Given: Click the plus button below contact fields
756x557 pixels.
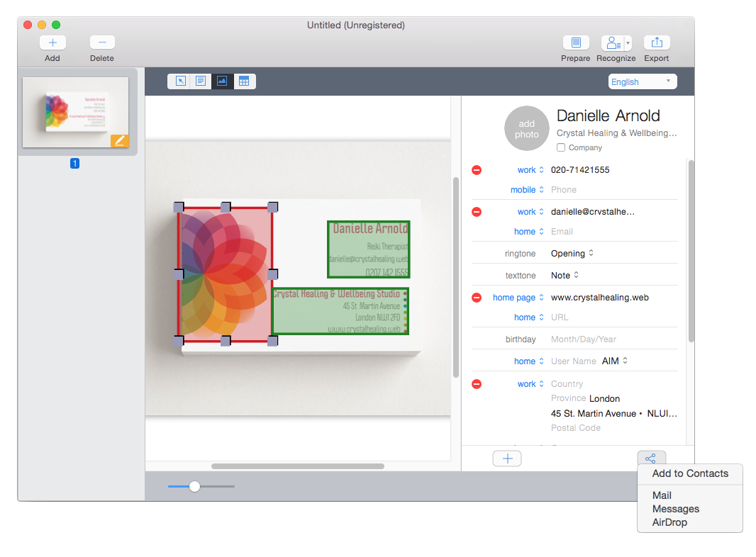Looking at the screenshot, I should 507,458.
